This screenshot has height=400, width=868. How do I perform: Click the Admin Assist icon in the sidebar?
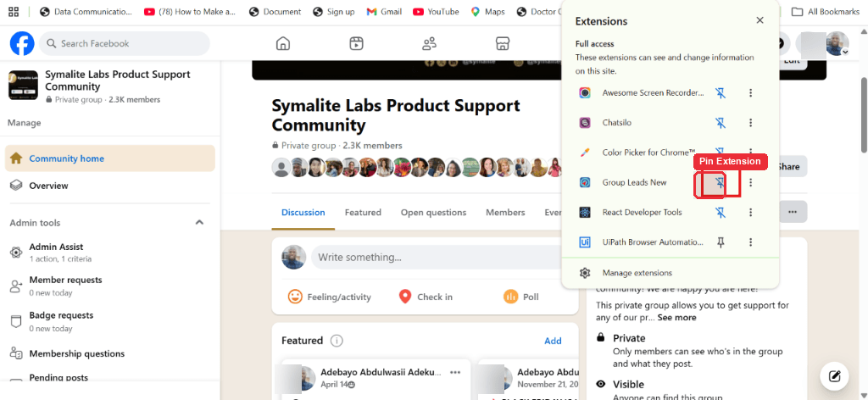[16, 253]
